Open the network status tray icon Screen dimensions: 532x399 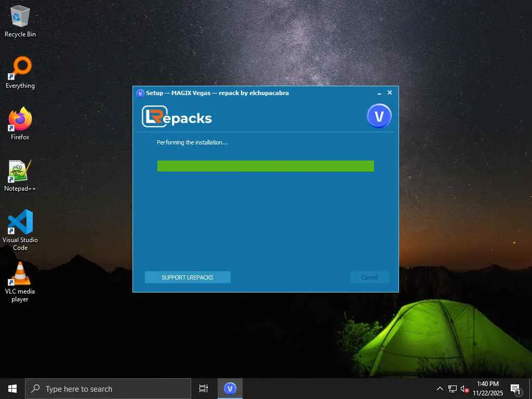pos(453,389)
